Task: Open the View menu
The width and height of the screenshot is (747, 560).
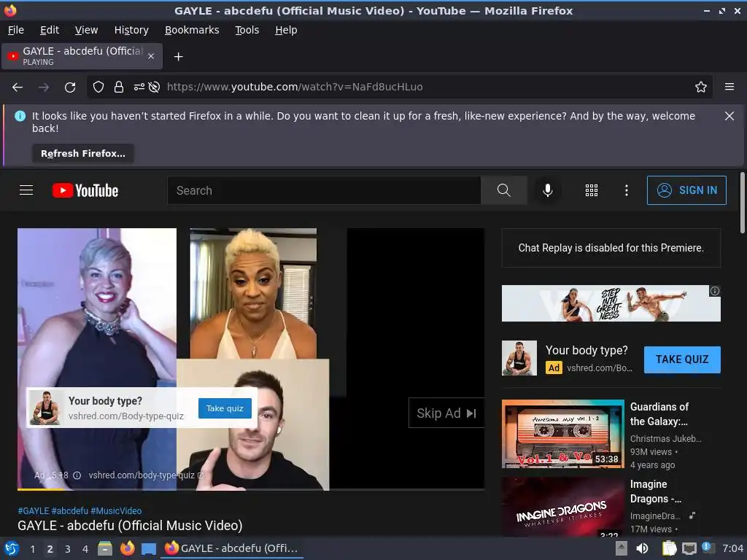Action: tap(86, 30)
